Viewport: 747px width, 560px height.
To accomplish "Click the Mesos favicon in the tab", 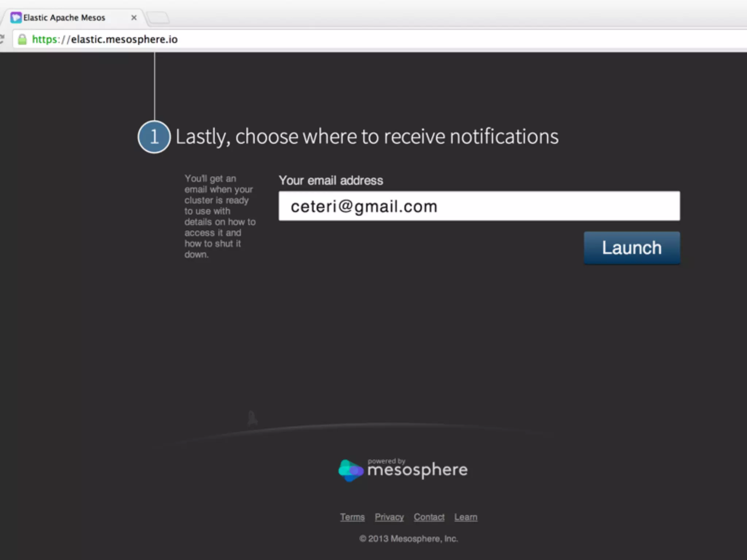I will 16,17.
